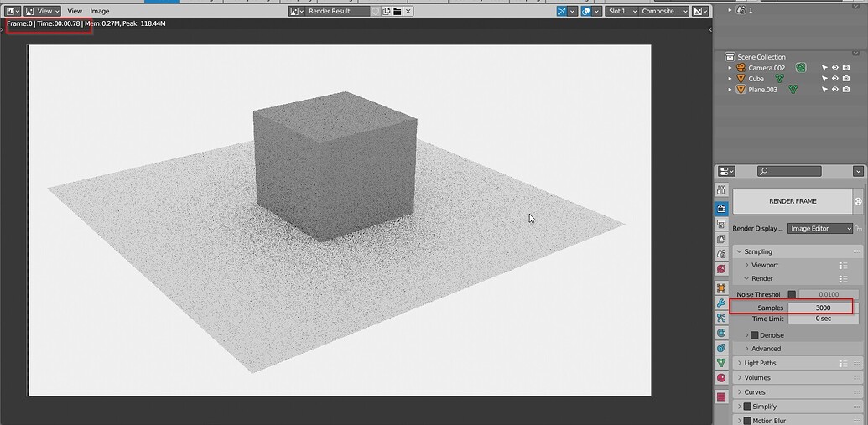Click the new image icon in header

point(387,11)
